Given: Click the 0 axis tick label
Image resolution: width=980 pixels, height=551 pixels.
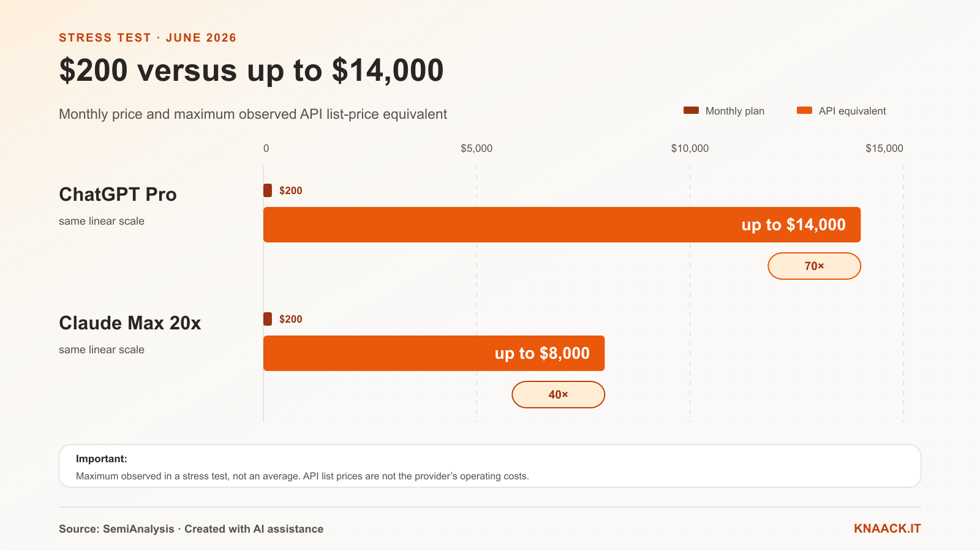Looking at the screenshot, I should point(266,148).
